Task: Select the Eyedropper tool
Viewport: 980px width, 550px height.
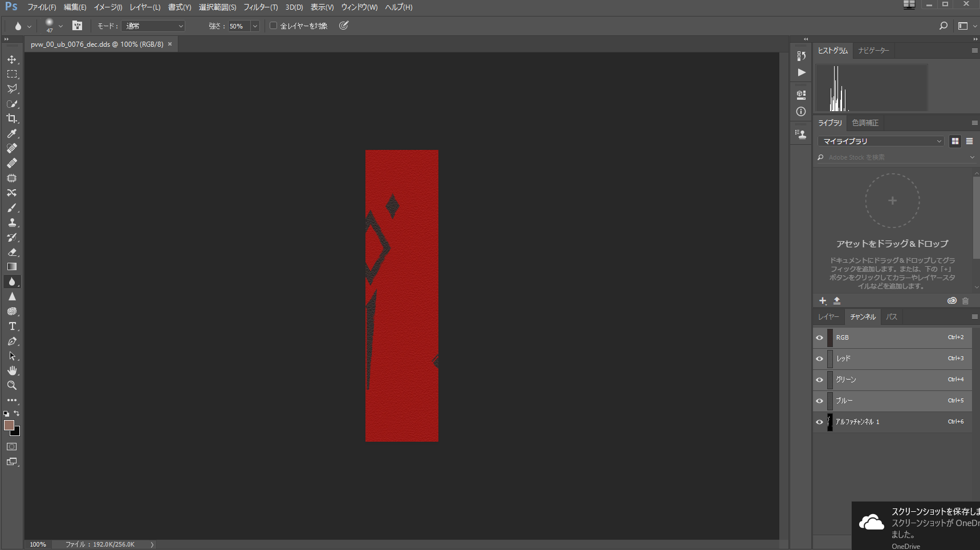Action: (x=11, y=133)
